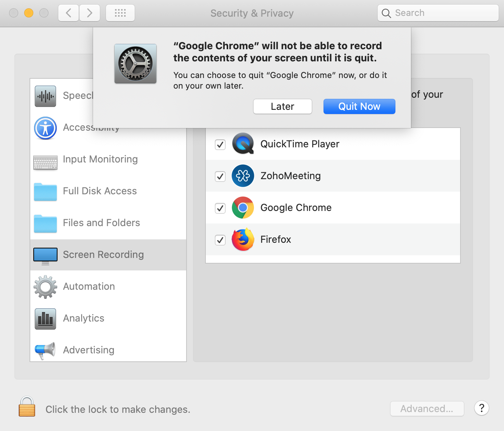Select Analytics in the sidebar
Viewport: 504px width, 431px height.
[x=108, y=318]
